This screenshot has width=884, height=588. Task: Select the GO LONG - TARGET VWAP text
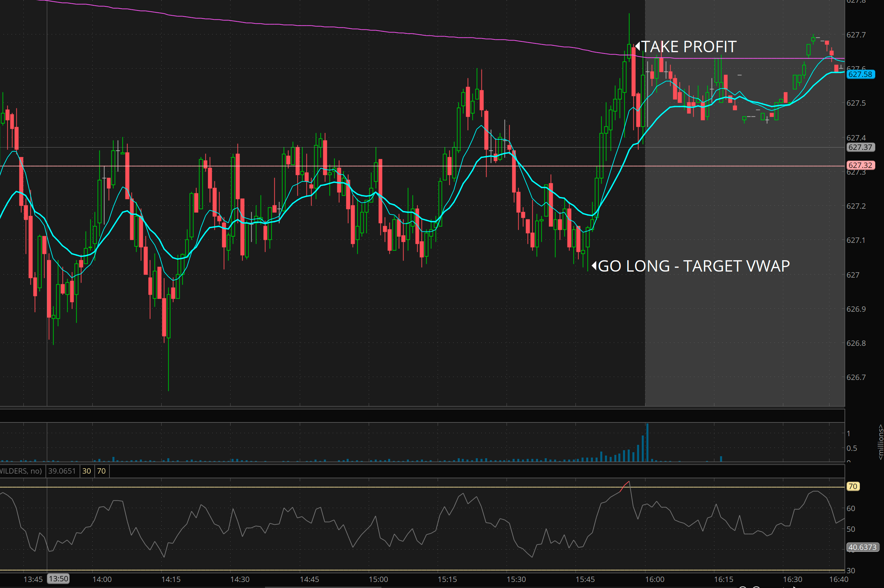point(694,266)
